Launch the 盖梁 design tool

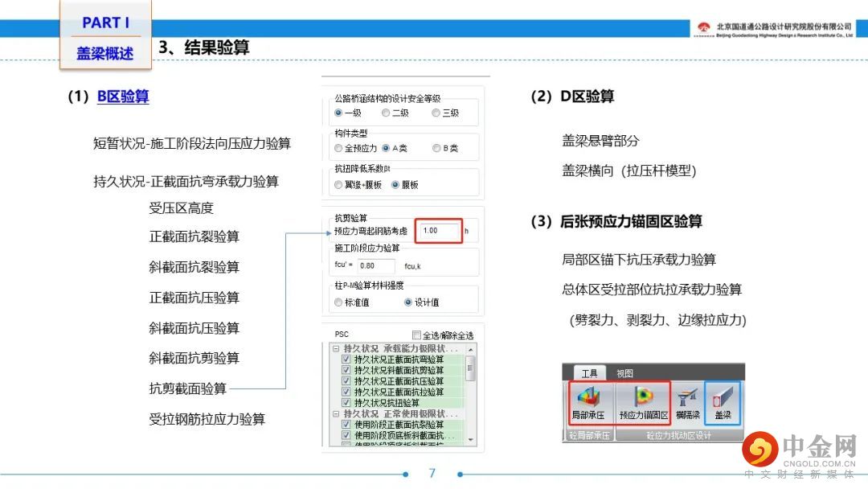pos(723,403)
